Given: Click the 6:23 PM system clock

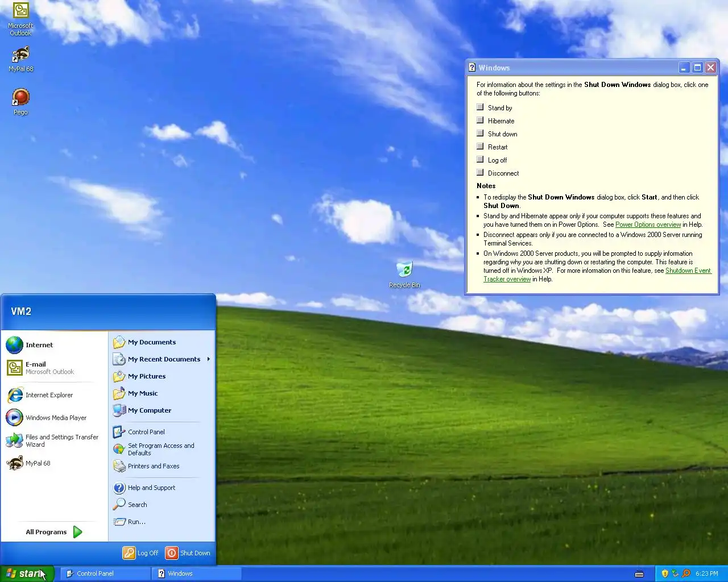Looking at the screenshot, I should 707,573.
